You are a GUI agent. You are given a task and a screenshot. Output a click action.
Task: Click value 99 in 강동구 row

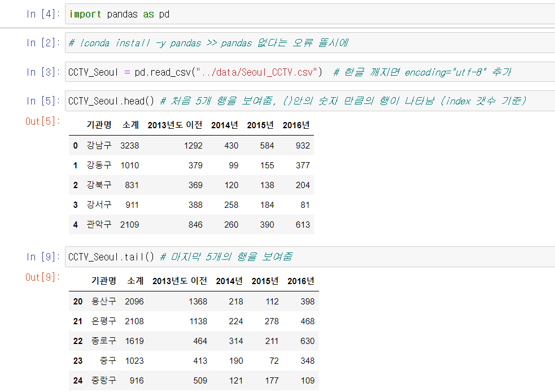(234, 165)
